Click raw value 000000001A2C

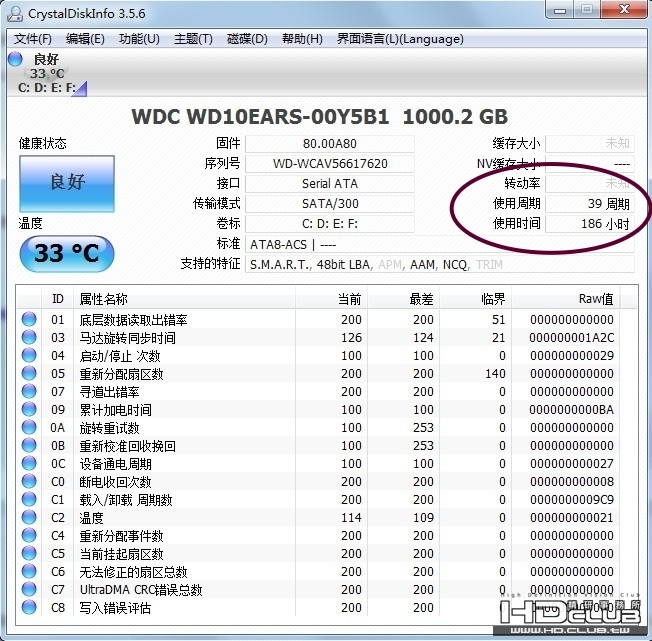click(571, 338)
